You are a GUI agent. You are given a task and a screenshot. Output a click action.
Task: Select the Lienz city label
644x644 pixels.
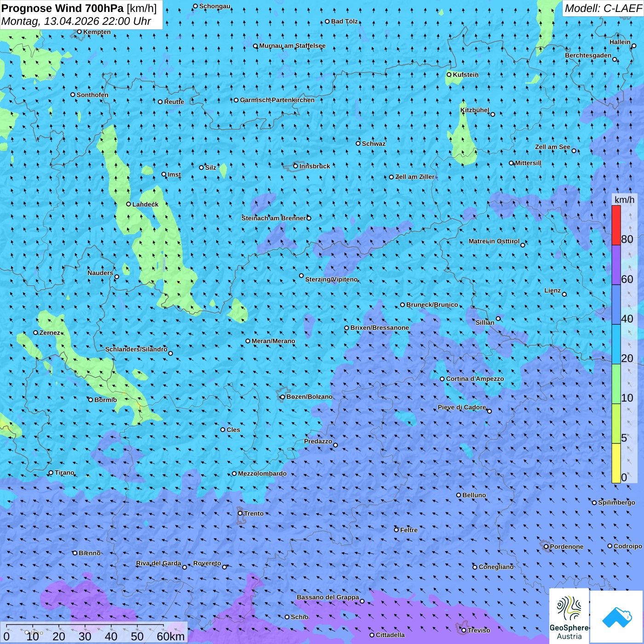pos(552,291)
